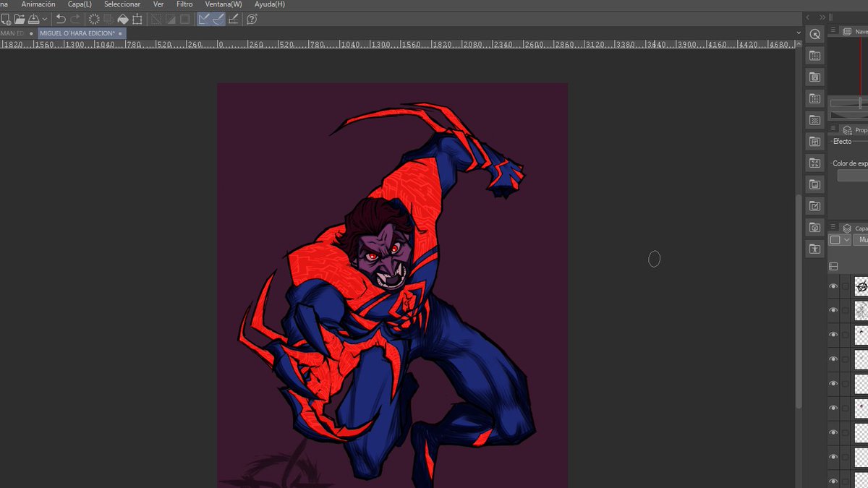Hide the fourth layer using its eye icon
This screenshot has height=488, width=868.
[833, 359]
